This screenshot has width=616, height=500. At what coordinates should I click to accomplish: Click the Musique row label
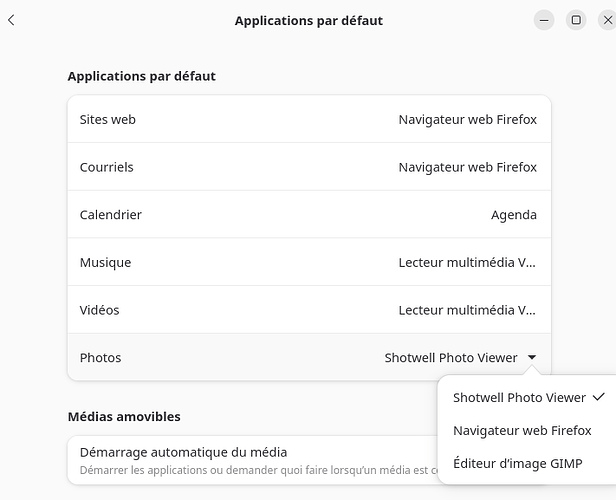coord(105,262)
